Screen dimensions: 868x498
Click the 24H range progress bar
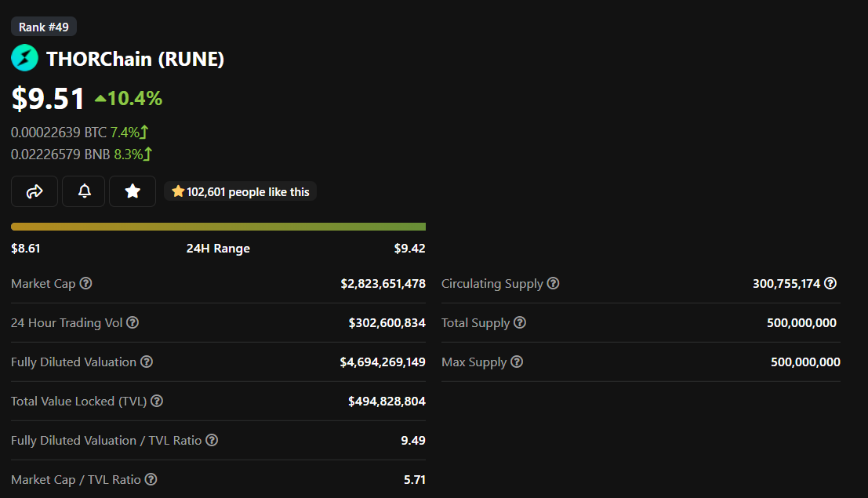click(x=218, y=227)
